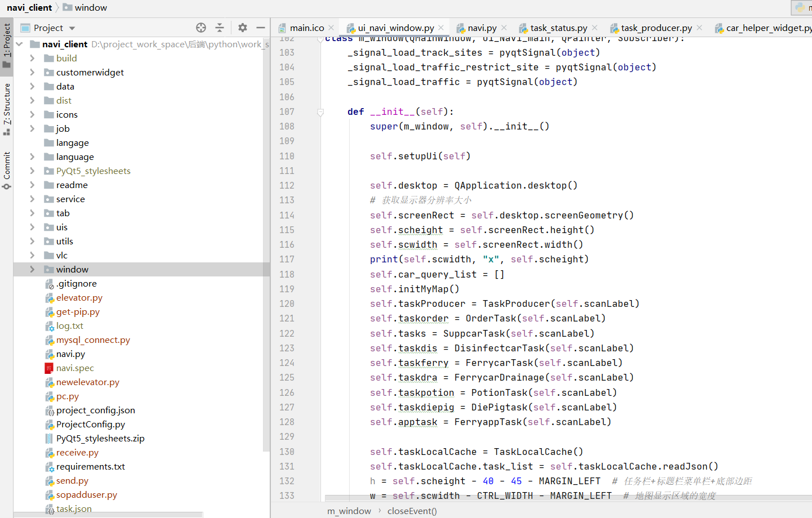Expand the service folder arrow
Screen dimensions: 812x518
click(32, 199)
